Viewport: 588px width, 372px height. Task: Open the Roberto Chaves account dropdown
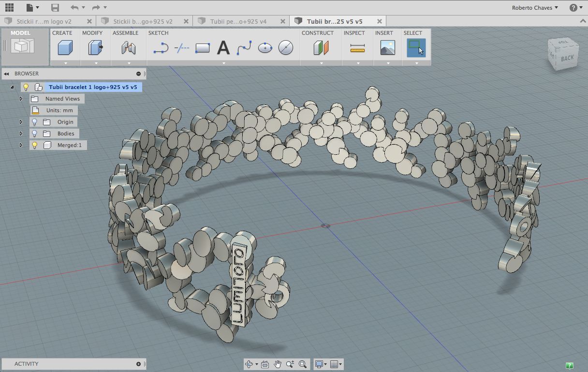click(535, 7)
